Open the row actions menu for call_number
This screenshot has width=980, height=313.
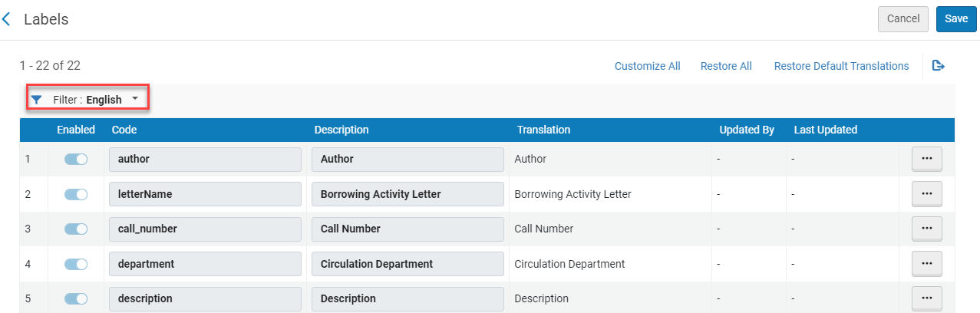tap(926, 229)
